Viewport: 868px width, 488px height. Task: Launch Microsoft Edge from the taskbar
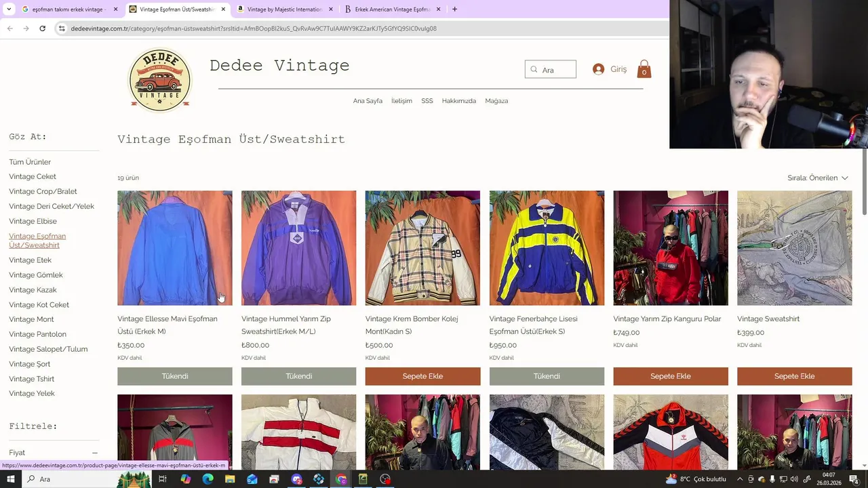(x=208, y=479)
